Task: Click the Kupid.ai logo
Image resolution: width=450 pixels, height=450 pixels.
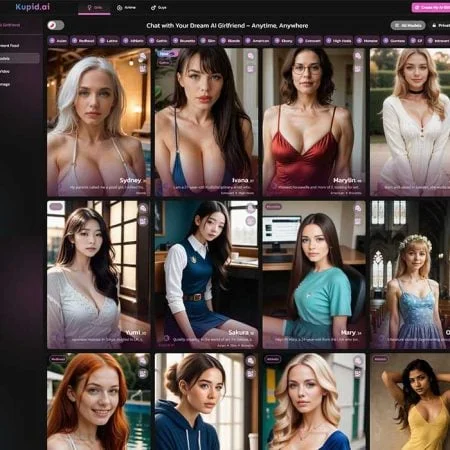Action: click(x=33, y=7)
